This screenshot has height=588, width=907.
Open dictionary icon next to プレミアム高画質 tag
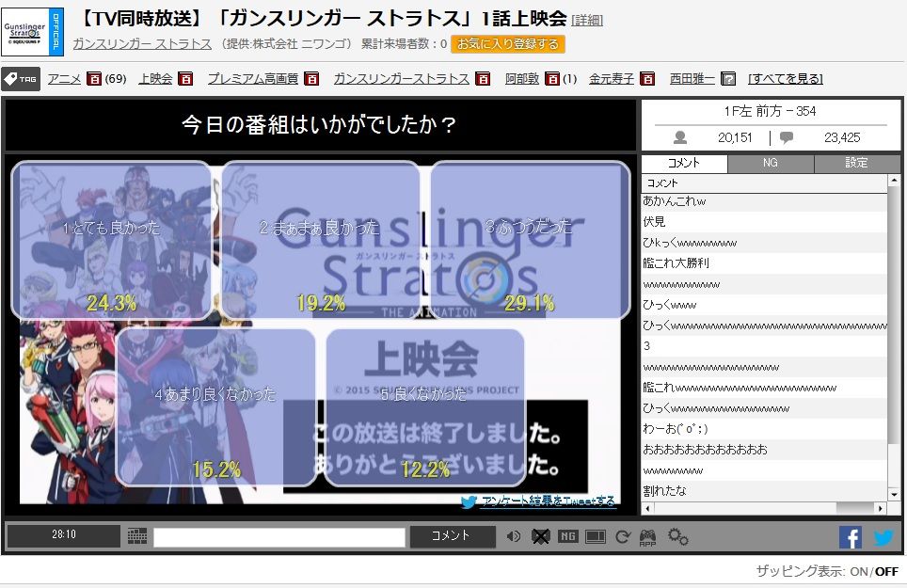(311, 79)
